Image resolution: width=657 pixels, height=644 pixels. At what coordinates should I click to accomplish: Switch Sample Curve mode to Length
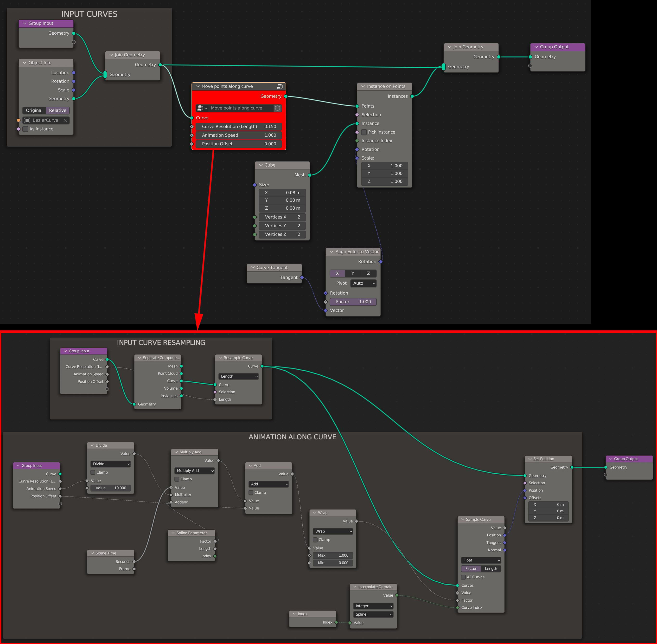491,569
